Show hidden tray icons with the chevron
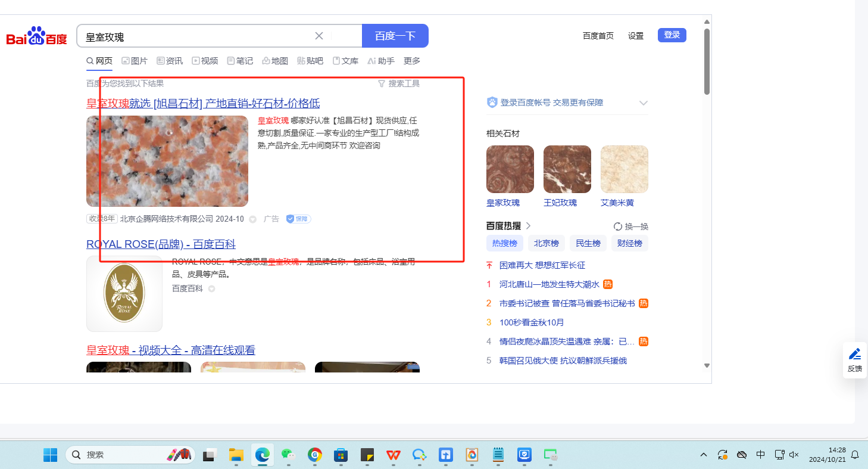Screen dimensions: 868x469 tap(704, 455)
